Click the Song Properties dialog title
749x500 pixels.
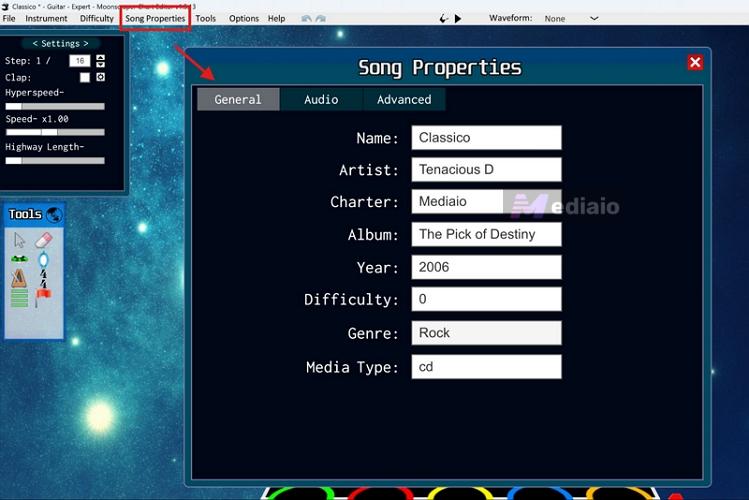pyautogui.click(x=439, y=68)
